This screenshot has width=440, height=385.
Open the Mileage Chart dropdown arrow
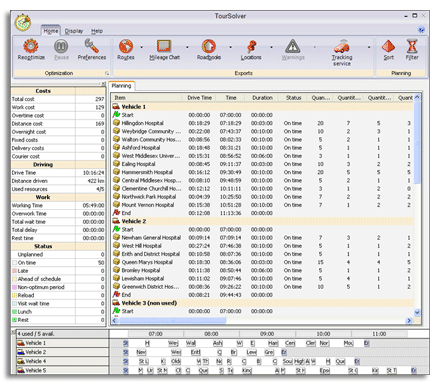click(187, 47)
